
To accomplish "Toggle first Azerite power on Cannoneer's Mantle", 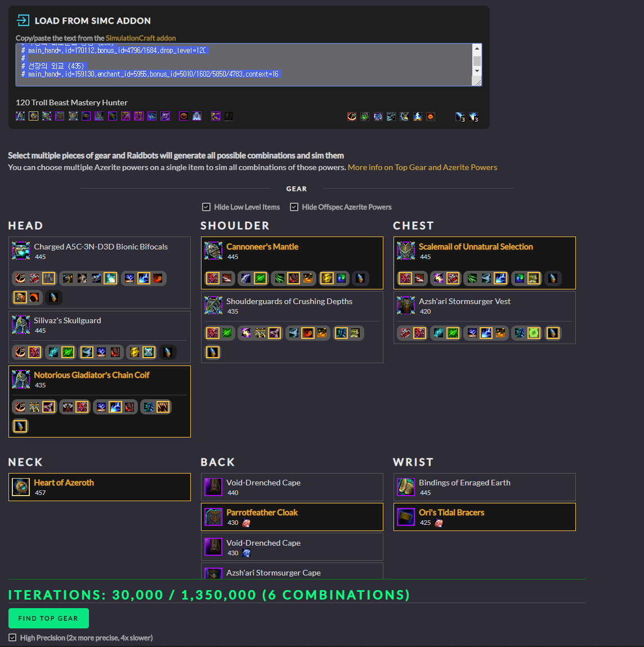I will 213,278.
